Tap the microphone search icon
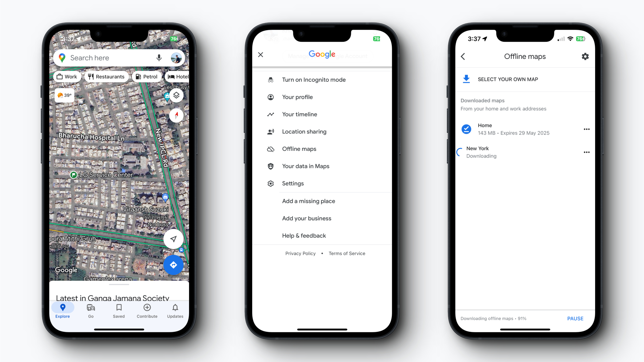Viewport: 644px width, 362px height. 159,58
